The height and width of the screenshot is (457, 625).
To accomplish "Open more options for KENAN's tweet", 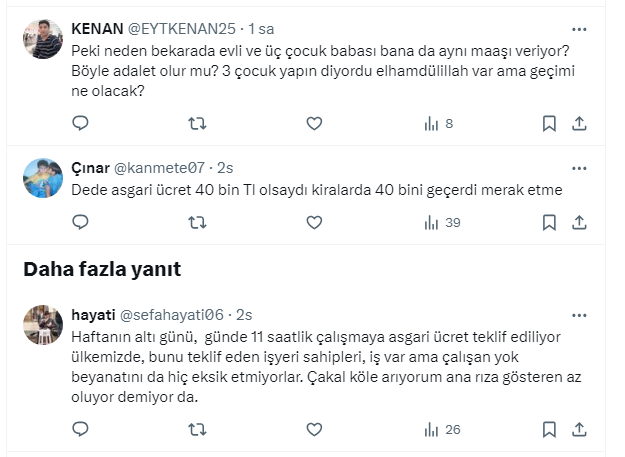I will [579, 30].
